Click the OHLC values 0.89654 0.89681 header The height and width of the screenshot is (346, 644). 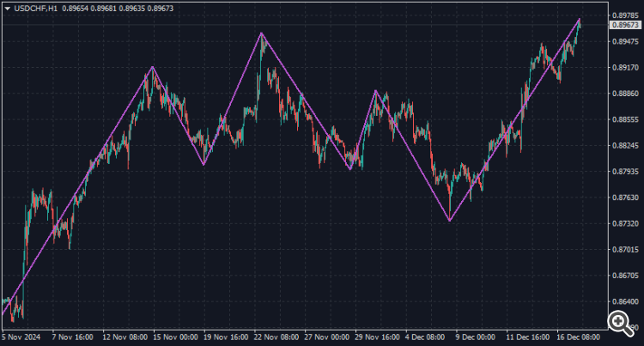click(89, 9)
